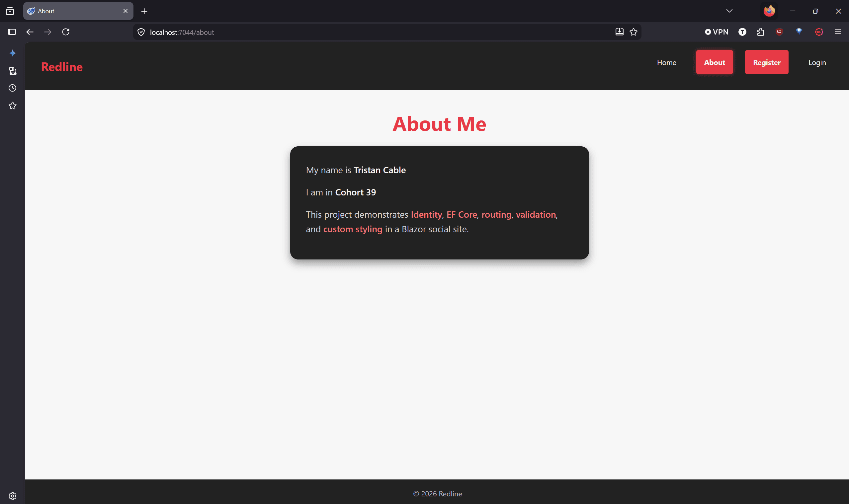Image resolution: width=849 pixels, height=504 pixels.
Task: Click the round T extension icon
Action: click(x=742, y=32)
